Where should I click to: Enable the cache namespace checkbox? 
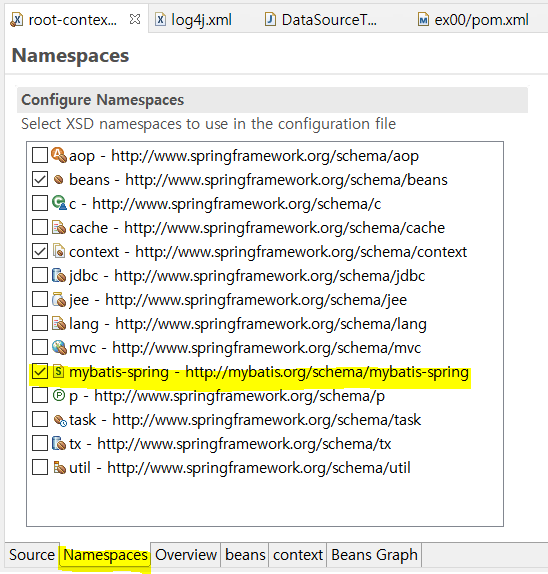point(40,227)
